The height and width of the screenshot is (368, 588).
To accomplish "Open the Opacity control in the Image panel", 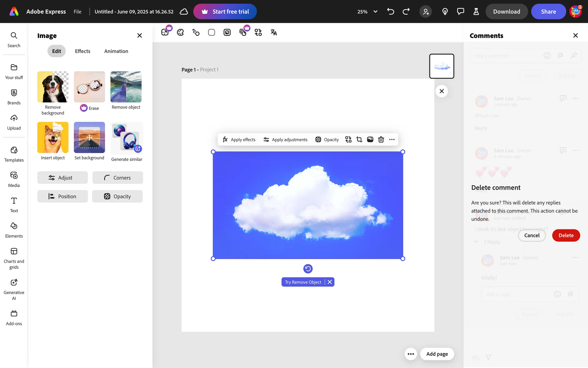I will pos(117,196).
